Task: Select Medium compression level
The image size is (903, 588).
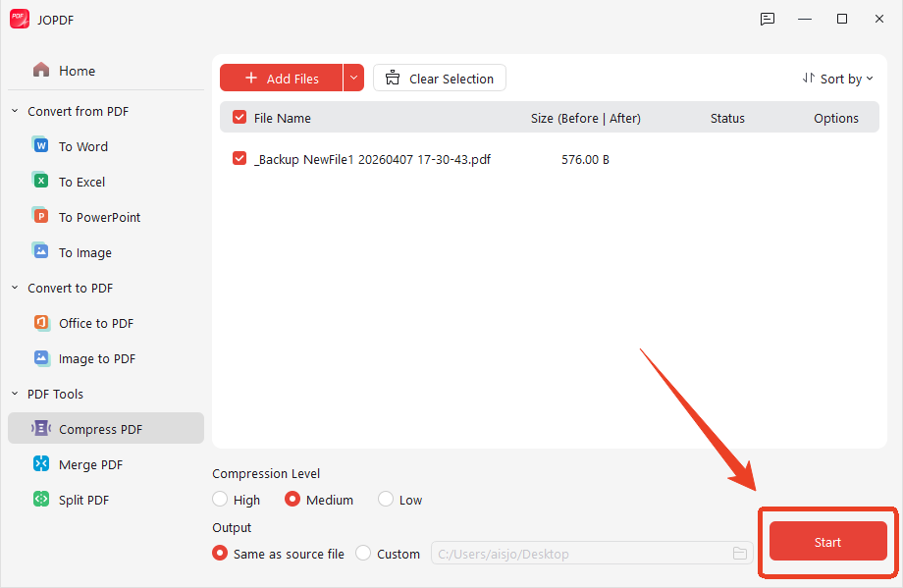Action: pyautogui.click(x=292, y=499)
